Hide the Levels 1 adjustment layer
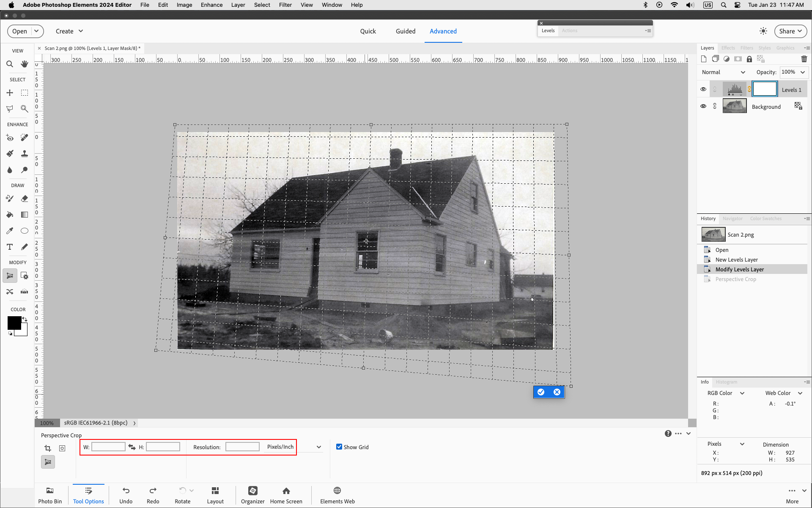This screenshot has width=812, height=508. [x=703, y=89]
